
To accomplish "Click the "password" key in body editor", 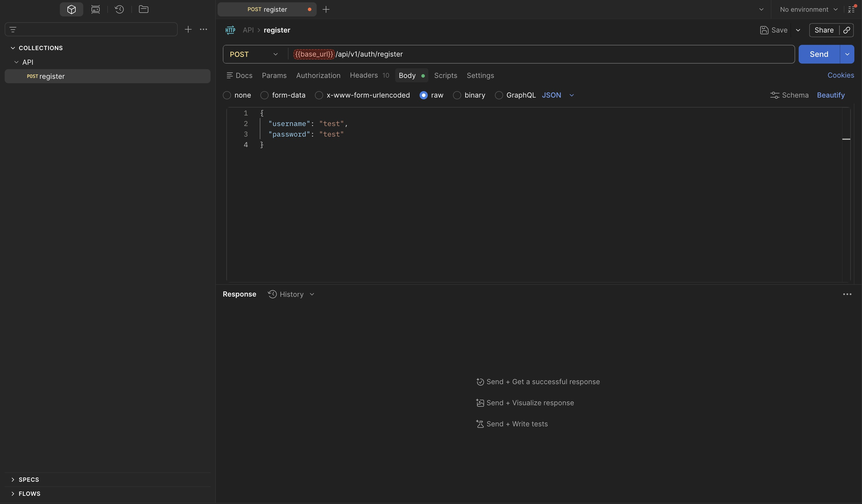I will (x=289, y=134).
